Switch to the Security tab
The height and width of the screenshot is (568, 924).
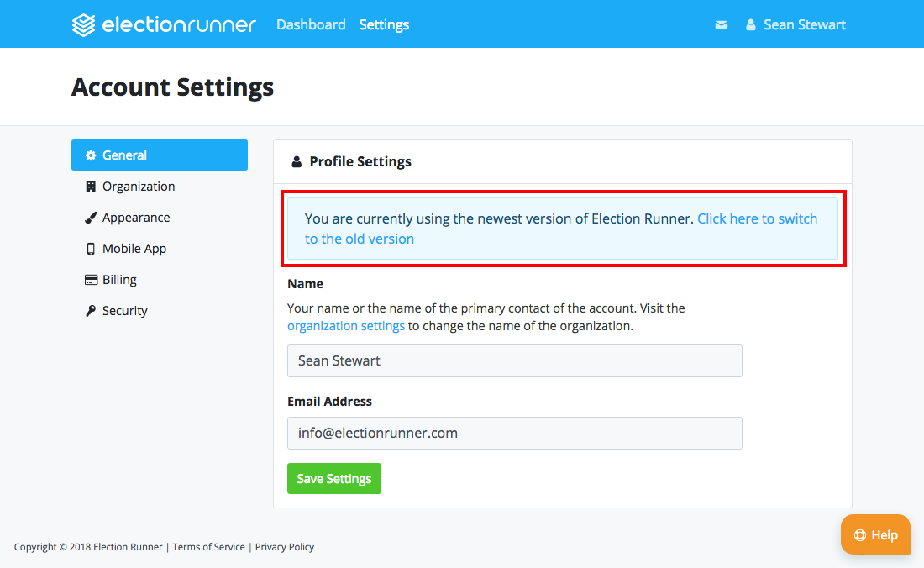[160, 311]
